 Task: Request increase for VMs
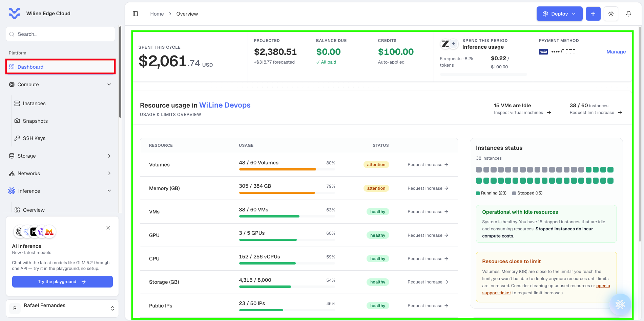428,212
